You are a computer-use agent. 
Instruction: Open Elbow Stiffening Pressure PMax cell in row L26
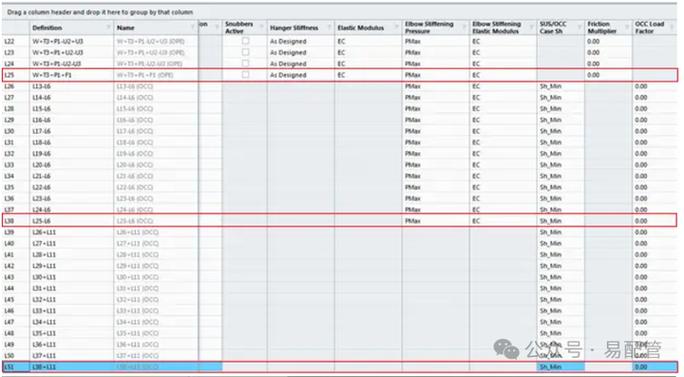(436, 86)
